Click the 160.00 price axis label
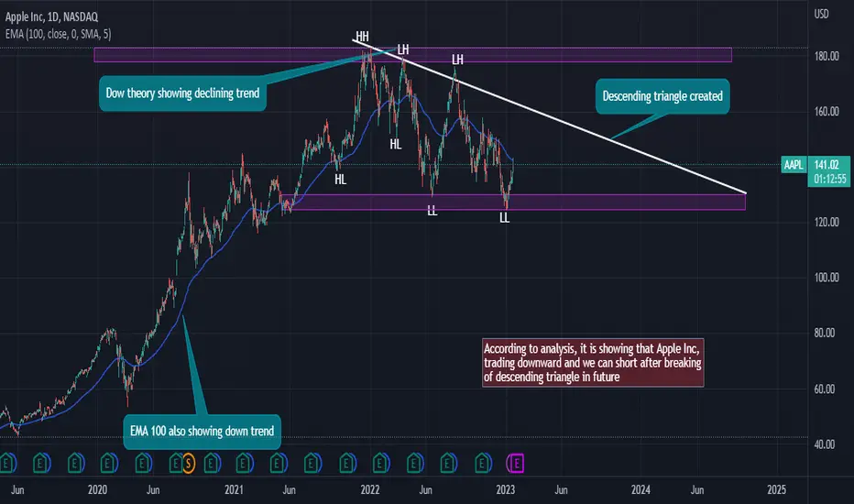The height and width of the screenshot is (504, 854). 827,112
